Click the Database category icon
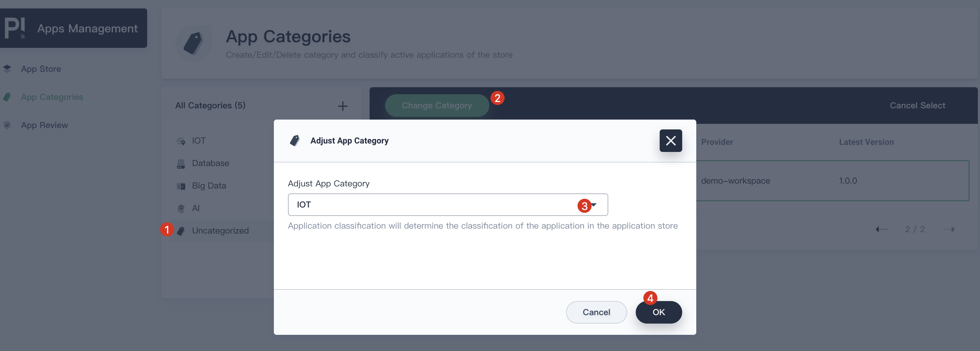The image size is (980, 351). tap(181, 164)
